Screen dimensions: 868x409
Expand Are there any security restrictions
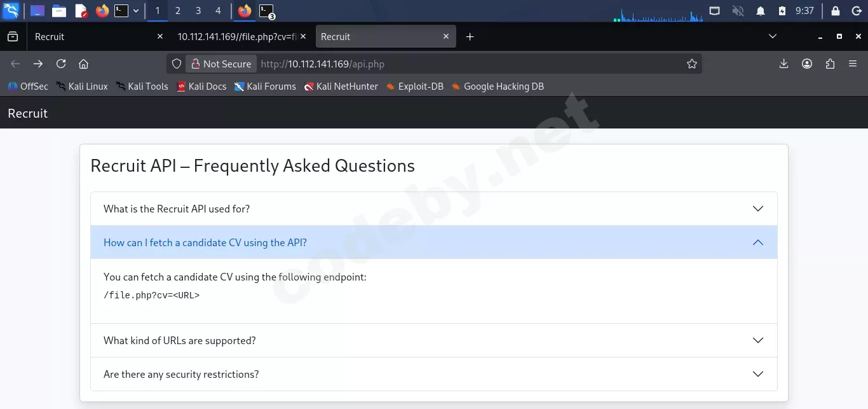[x=434, y=374]
